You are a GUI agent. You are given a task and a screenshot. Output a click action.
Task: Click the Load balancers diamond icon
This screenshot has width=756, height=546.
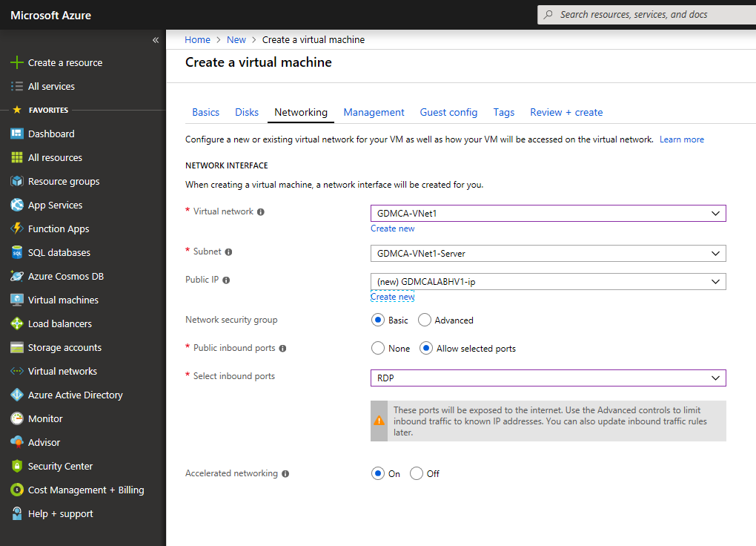coord(17,323)
